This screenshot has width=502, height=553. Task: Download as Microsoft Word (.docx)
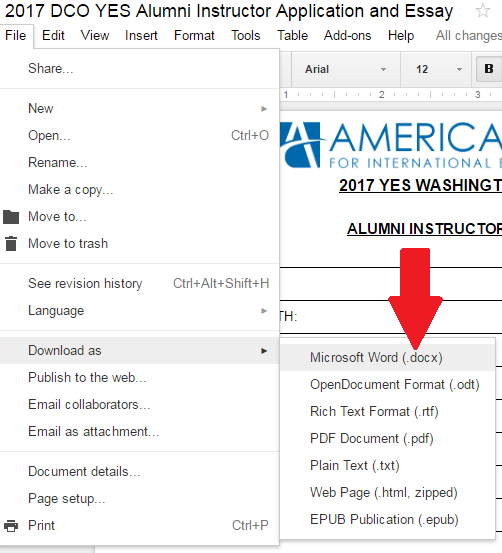pos(387,358)
